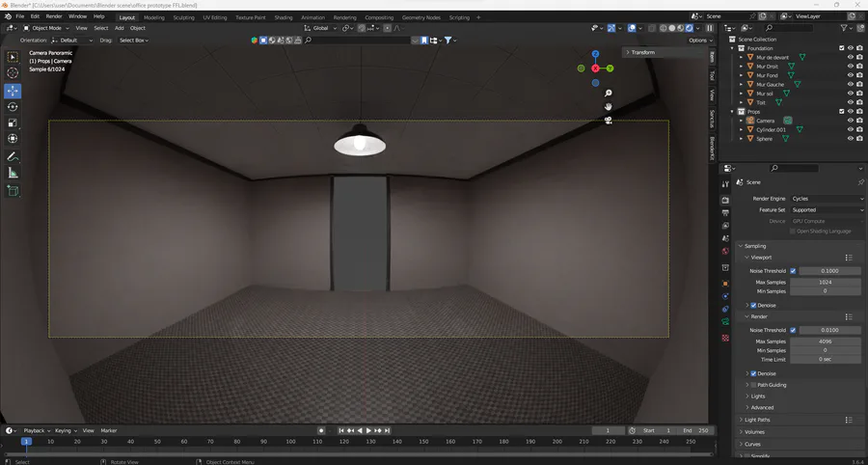The width and height of the screenshot is (868, 465).
Task: Open the World properties tab icon
Action: [725, 252]
